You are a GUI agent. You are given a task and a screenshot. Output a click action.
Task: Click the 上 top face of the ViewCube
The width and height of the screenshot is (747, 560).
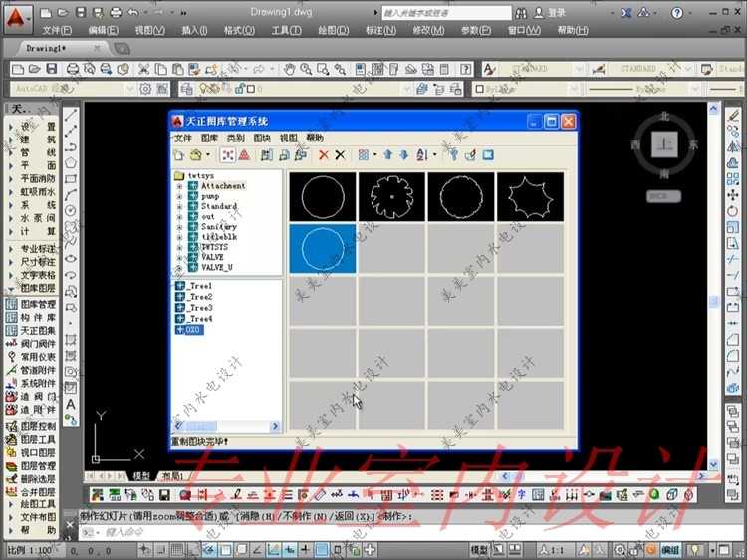[664, 143]
